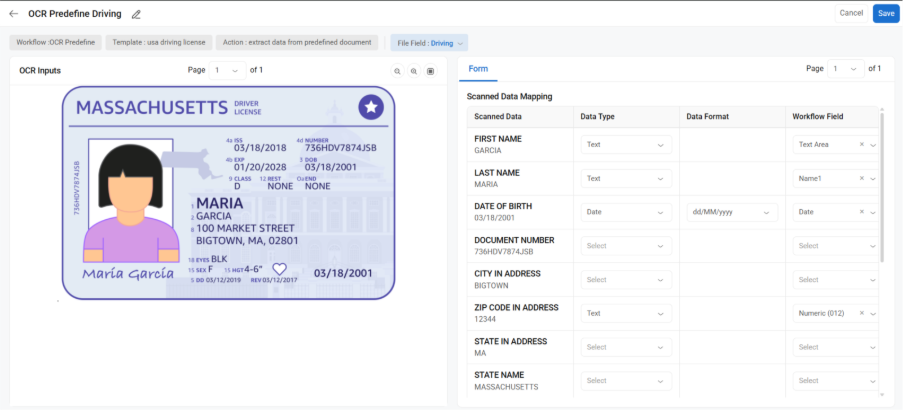Click the fit-to-screen icon in OCR Inputs
This screenshot has height=411, width=903.
[x=431, y=71]
